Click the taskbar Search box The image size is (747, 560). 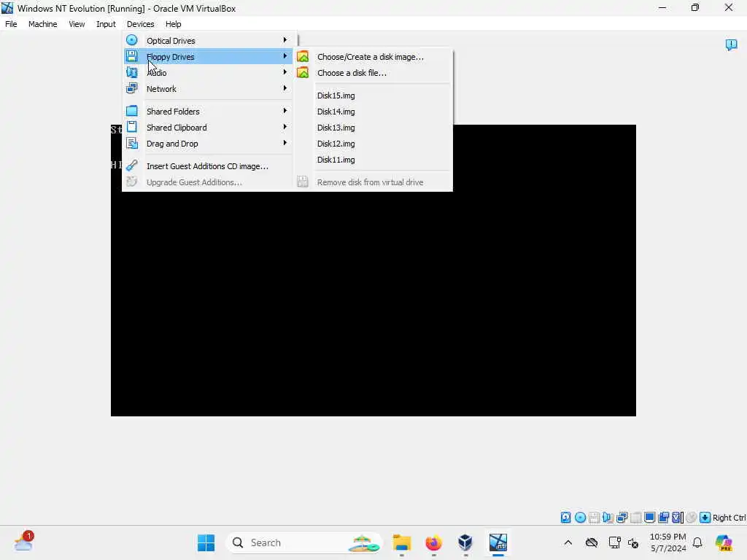pyautogui.click(x=303, y=542)
